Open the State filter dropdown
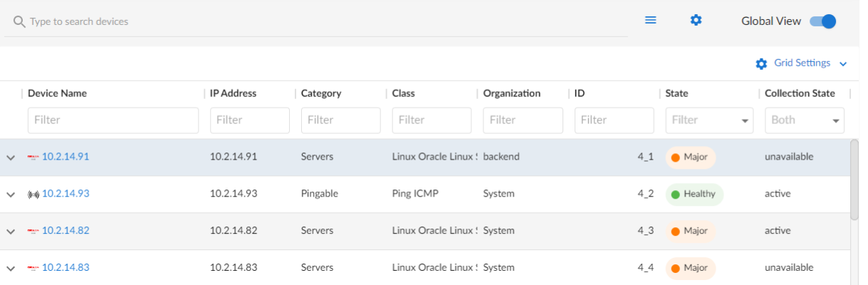Viewport: 868px width, 285px height. 746,120
